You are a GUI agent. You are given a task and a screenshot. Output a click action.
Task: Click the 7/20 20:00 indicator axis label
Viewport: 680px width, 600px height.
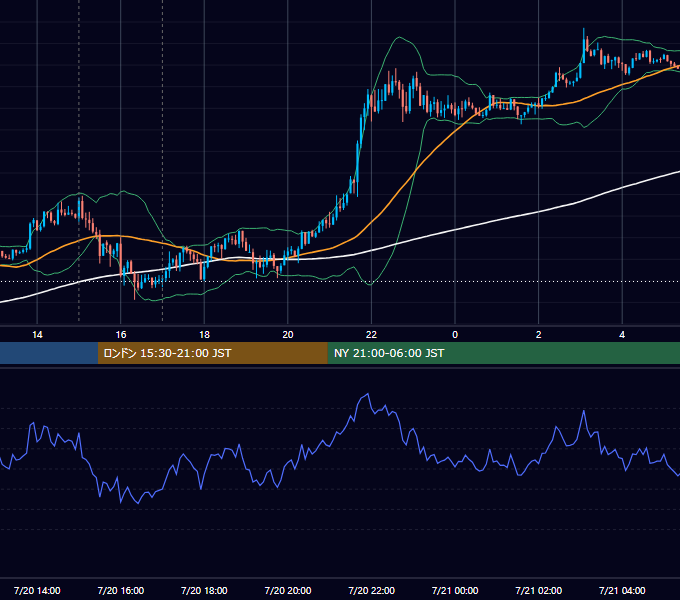[x=288, y=590]
